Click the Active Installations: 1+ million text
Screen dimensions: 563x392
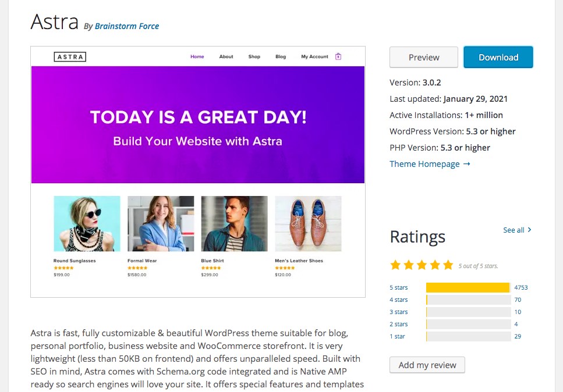point(447,115)
